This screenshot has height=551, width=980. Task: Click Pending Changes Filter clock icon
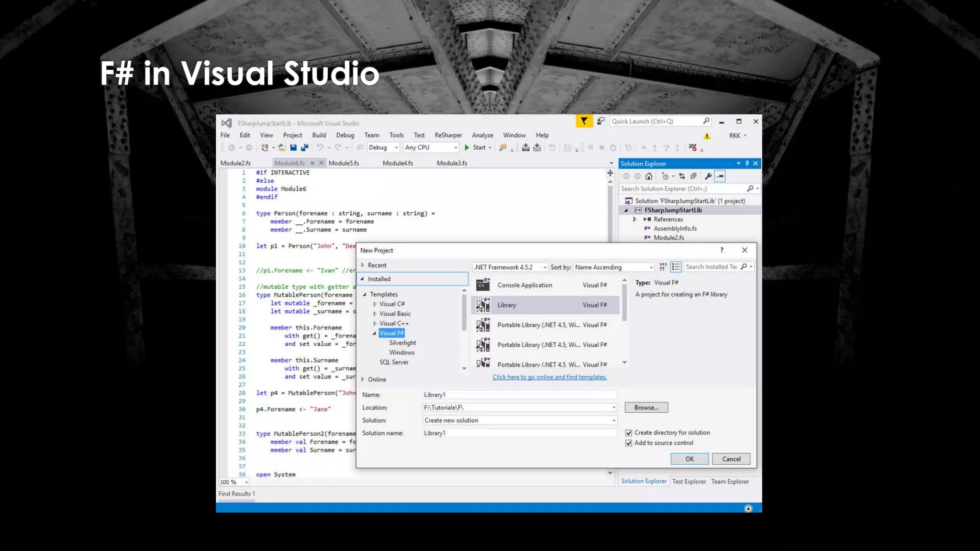pyautogui.click(x=665, y=176)
